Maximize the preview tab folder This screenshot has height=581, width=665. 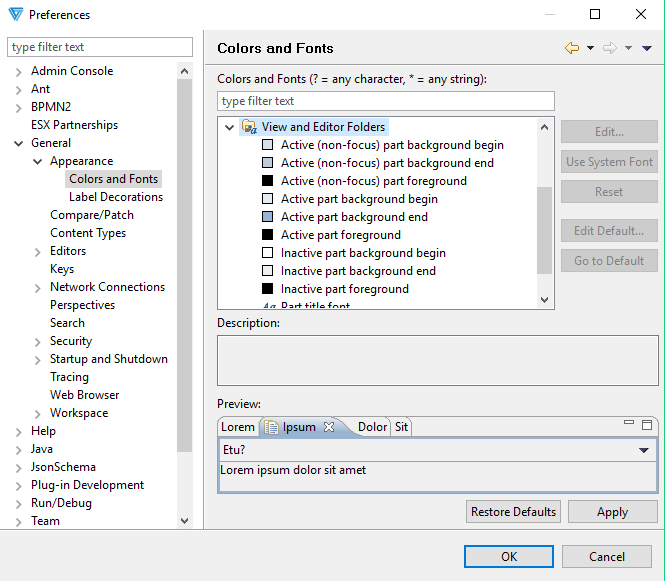(647, 424)
